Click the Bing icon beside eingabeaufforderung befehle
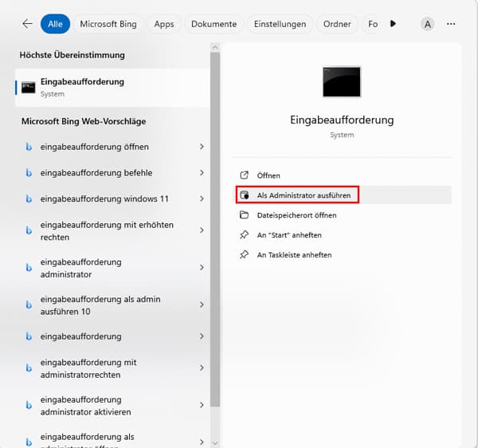The width and height of the screenshot is (478, 448). [x=29, y=173]
